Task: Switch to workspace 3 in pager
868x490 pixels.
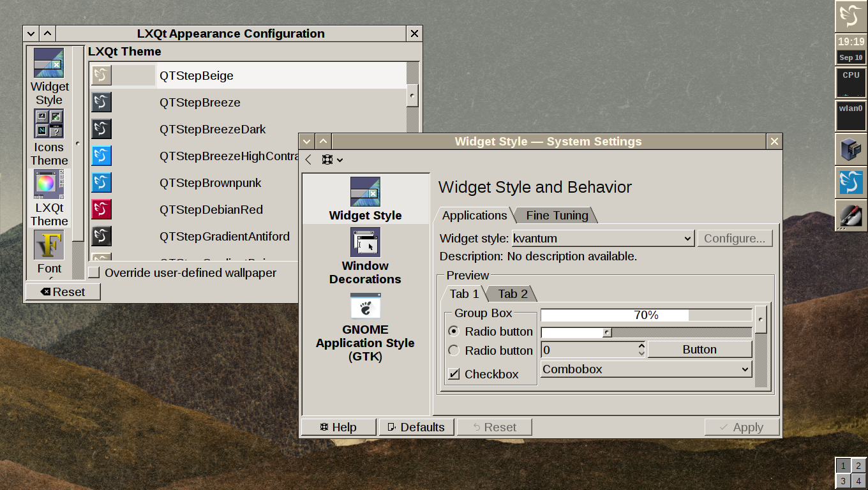Action: 843,481
